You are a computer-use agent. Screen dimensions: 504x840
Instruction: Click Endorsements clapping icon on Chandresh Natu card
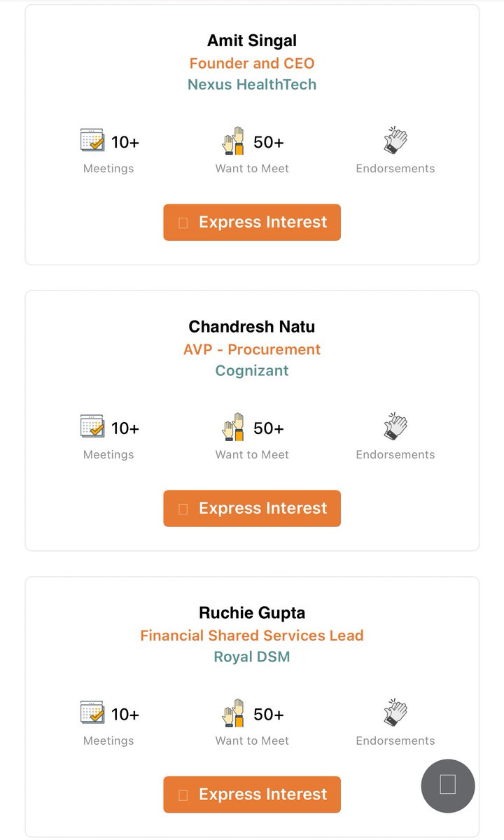[x=395, y=426]
